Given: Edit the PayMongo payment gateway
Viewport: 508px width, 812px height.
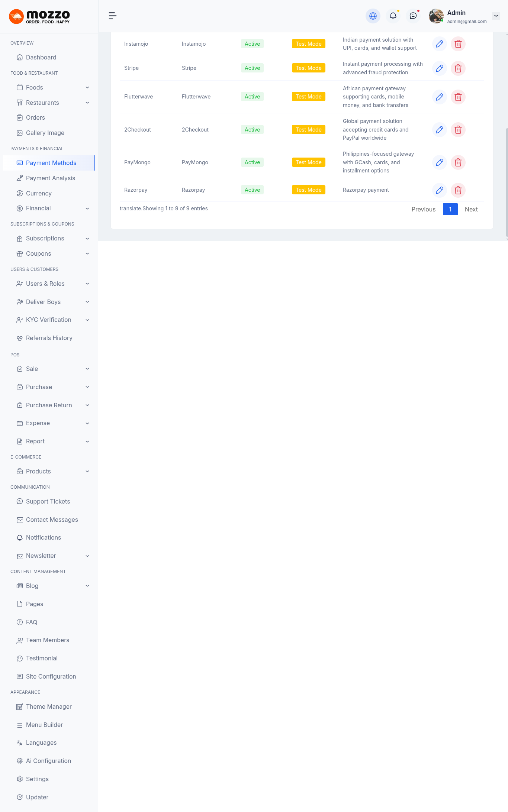Looking at the screenshot, I should pos(439,162).
